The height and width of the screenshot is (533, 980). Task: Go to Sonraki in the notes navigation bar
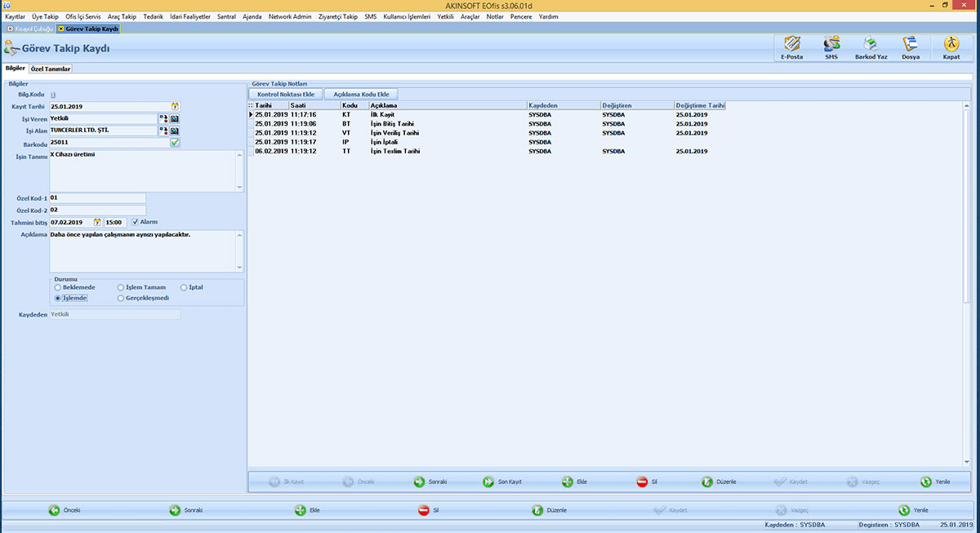coord(430,482)
